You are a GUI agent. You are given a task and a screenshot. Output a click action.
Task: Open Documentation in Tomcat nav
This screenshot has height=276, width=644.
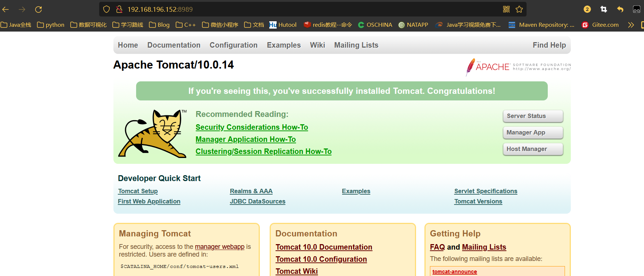174,45
